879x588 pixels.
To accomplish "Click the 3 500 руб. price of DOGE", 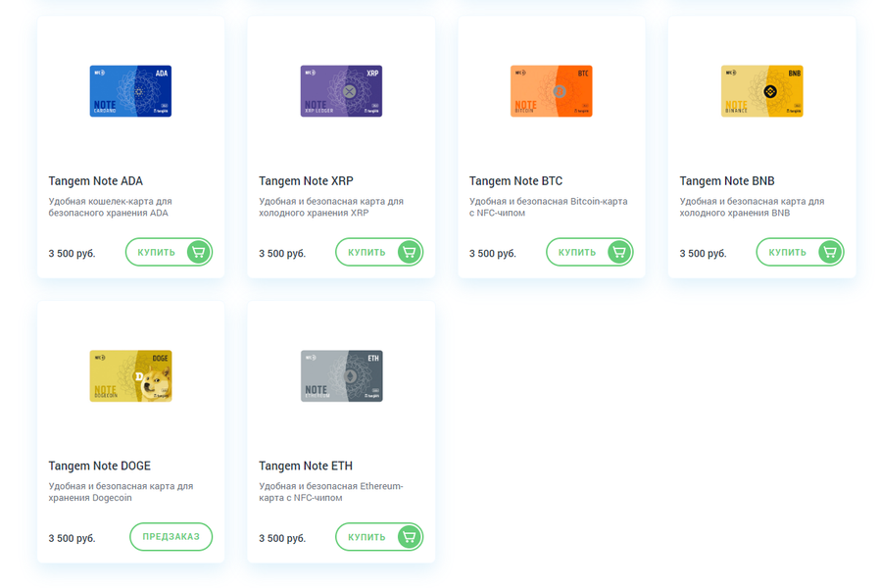I will pos(72,538).
